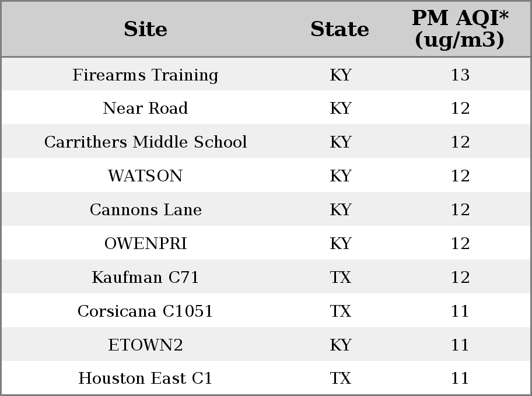
Task: Click the AQI value 13 for Firearms Training
Action: tap(460, 75)
